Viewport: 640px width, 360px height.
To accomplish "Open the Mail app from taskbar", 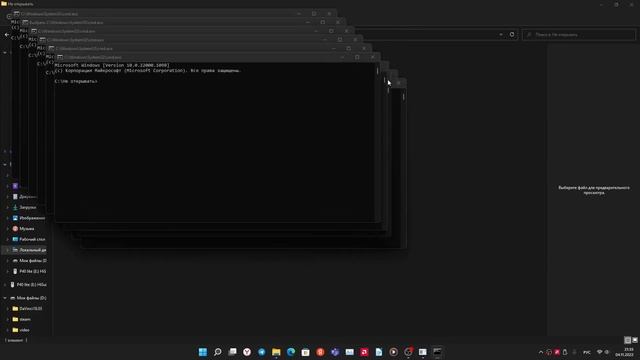I will pos(350,352).
